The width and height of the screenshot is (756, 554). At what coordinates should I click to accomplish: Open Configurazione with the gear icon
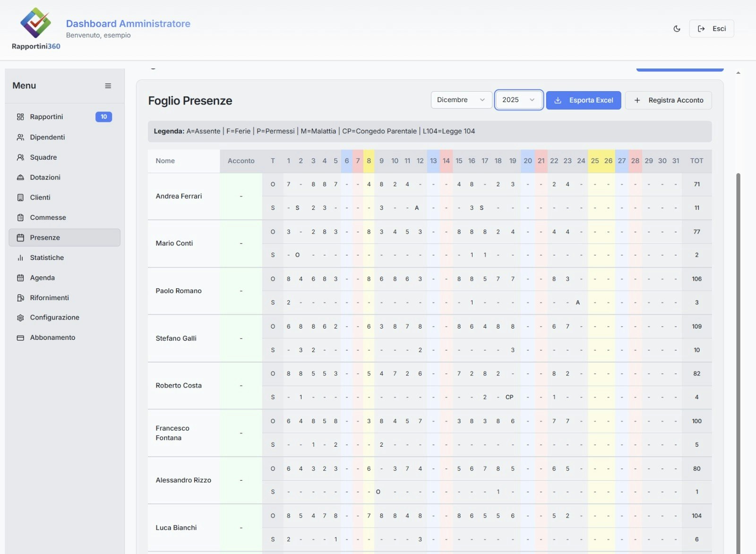(x=20, y=317)
